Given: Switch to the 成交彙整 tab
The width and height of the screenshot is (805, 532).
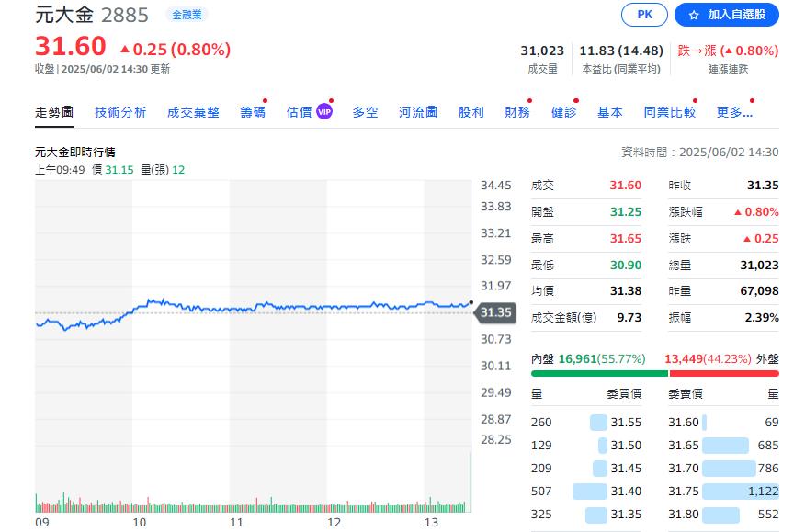Looking at the screenshot, I should click(x=193, y=112).
